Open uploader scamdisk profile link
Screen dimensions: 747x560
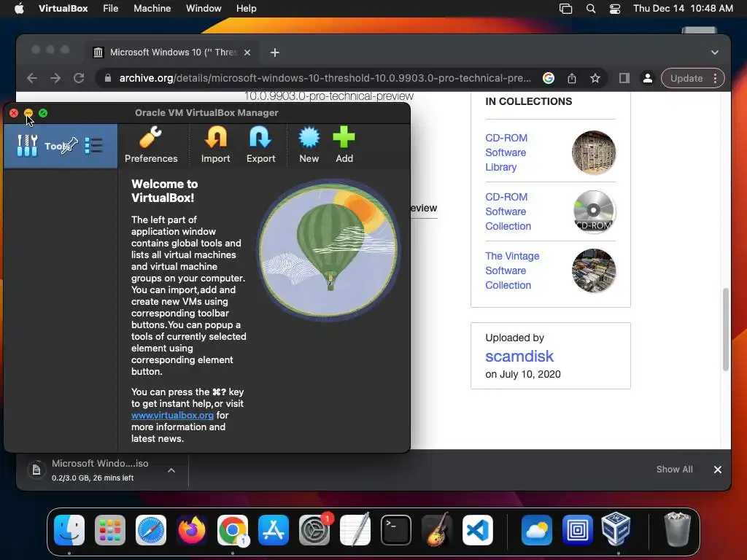[x=519, y=356]
